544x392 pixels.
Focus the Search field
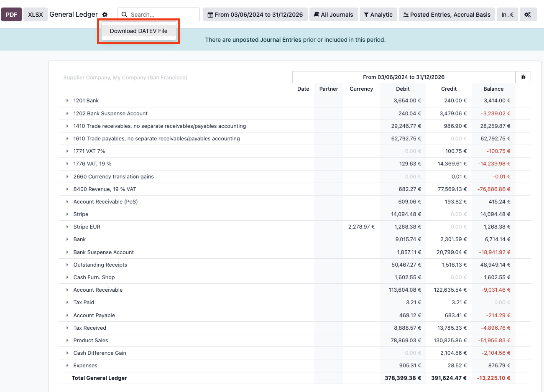158,15
